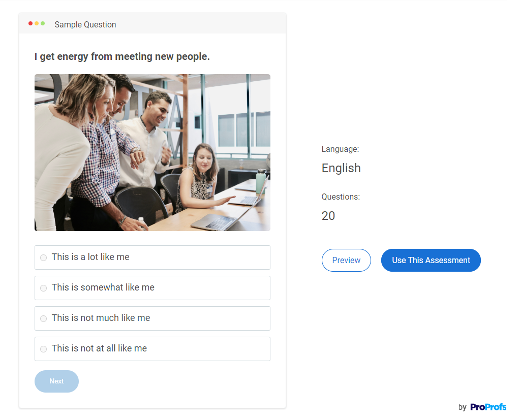
Task: Click the green dot in the window header
Action: pyautogui.click(x=43, y=23)
